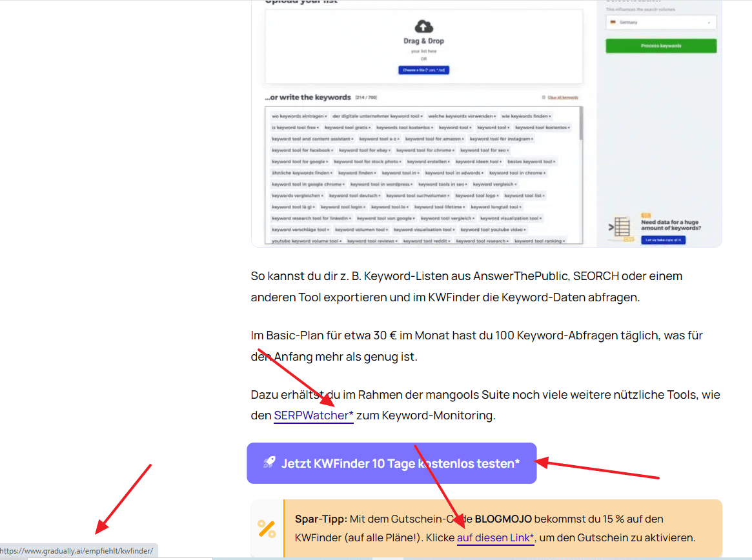The image size is (752, 560).
Task: Click the 'Clear all keywords' link
Action: (563, 97)
